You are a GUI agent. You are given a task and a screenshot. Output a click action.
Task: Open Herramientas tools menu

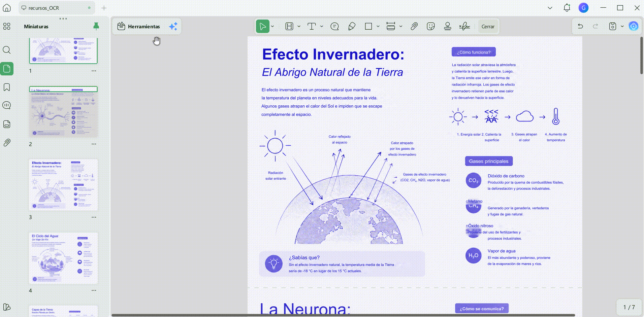(x=138, y=26)
